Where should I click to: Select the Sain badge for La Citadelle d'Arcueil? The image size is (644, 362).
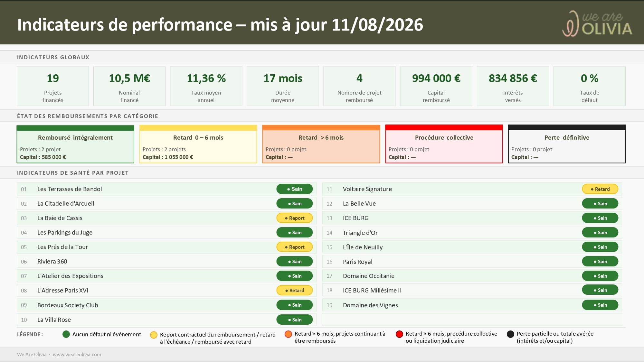point(295,203)
